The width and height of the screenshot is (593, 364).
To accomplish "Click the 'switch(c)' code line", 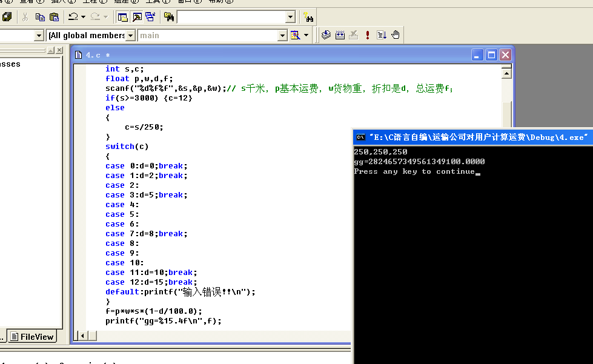I will (x=127, y=147).
